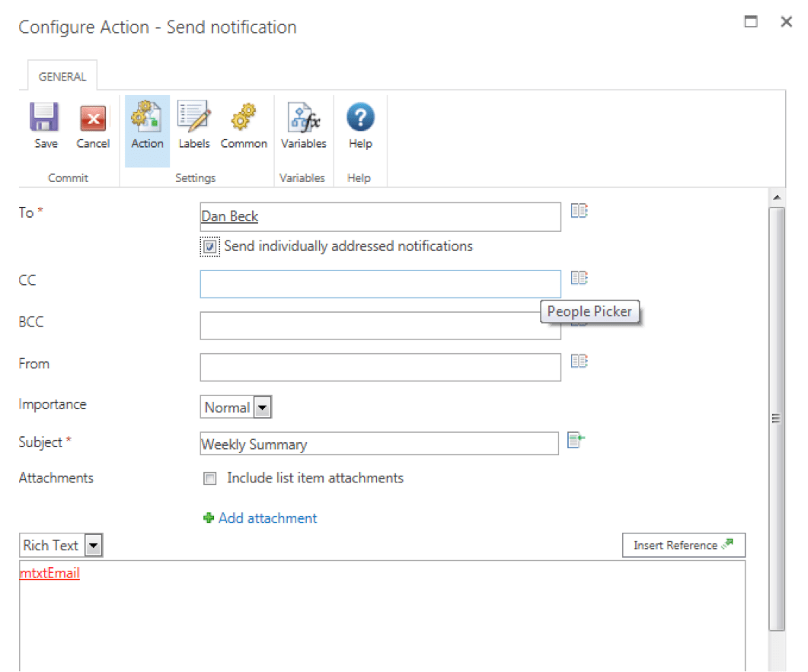Open People Picker icon next to From field
Image resolution: width=808 pixels, height=672 pixels.
[580, 361]
